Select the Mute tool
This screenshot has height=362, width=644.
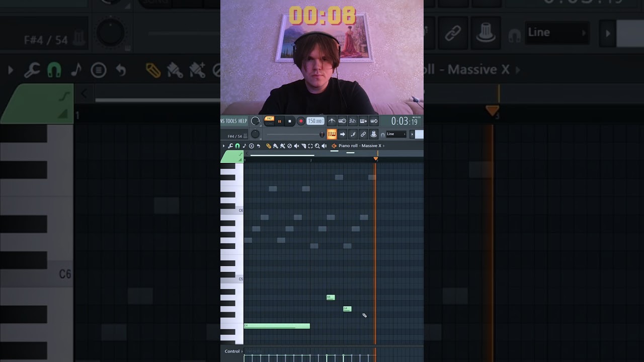coord(296,146)
